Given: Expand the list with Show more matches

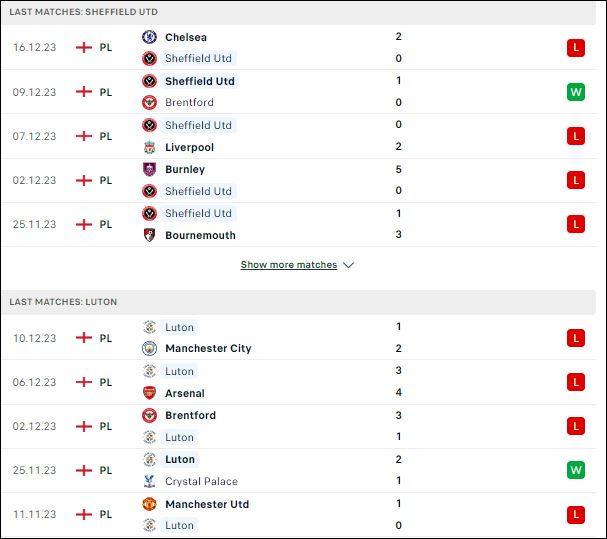Looking at the screenshot, I should pos(289,265).
